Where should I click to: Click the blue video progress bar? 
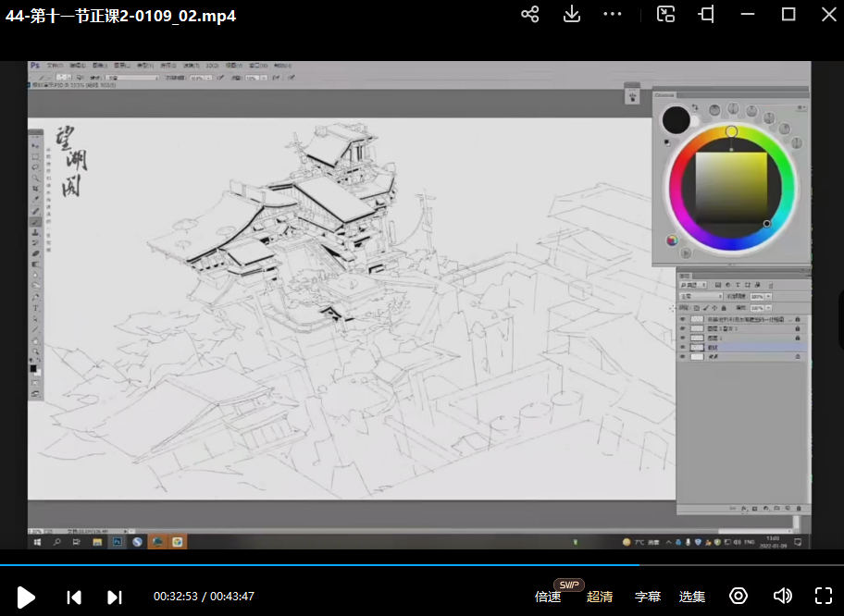click(319, 564)
